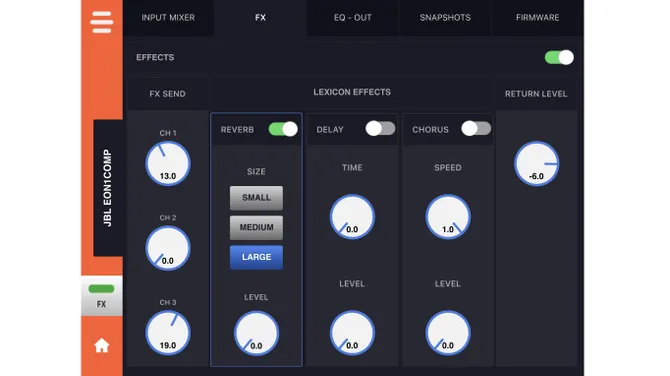Click the FX SEND header
The height and width of the screenshot is (376, 670).
168,94
